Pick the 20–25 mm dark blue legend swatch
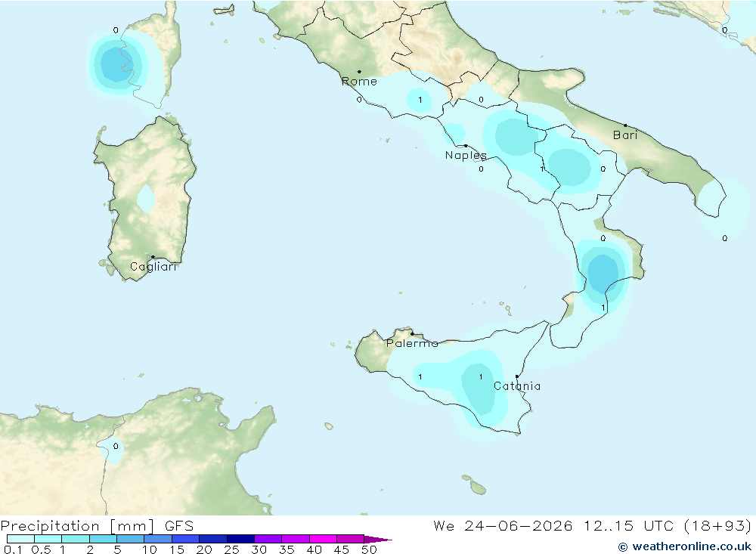Image resolution: width=756 pixels, height=554 pixels. [x=212, y=539]
